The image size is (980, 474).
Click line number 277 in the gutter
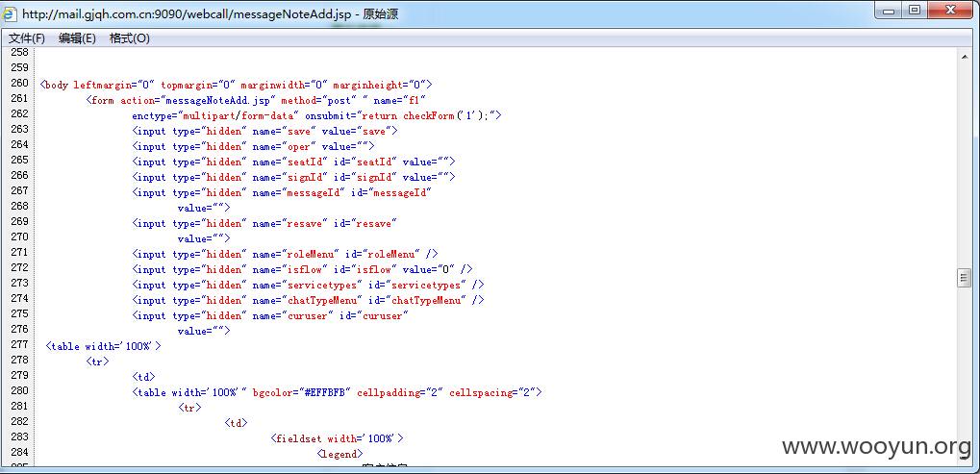pos(19,344)
